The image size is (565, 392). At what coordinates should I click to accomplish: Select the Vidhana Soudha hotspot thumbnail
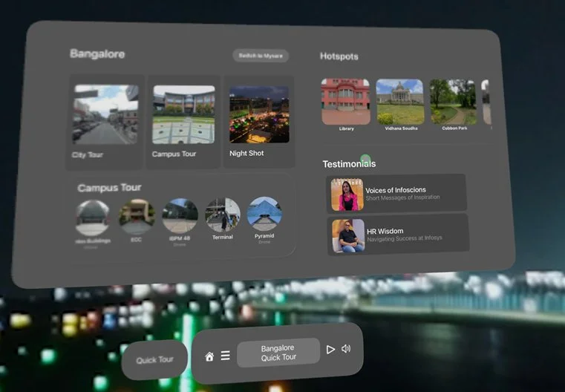pyautogui.click(x=400, y=102)
